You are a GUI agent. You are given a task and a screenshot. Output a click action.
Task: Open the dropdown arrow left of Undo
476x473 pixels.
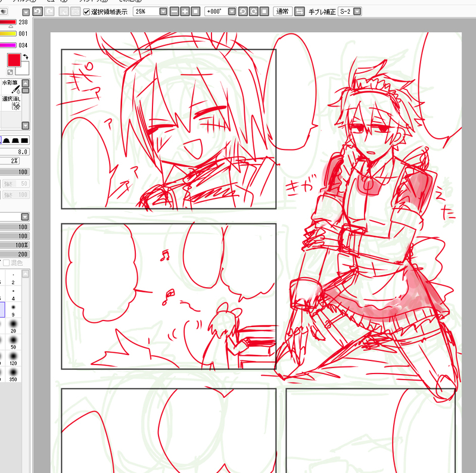coord(26,12)
